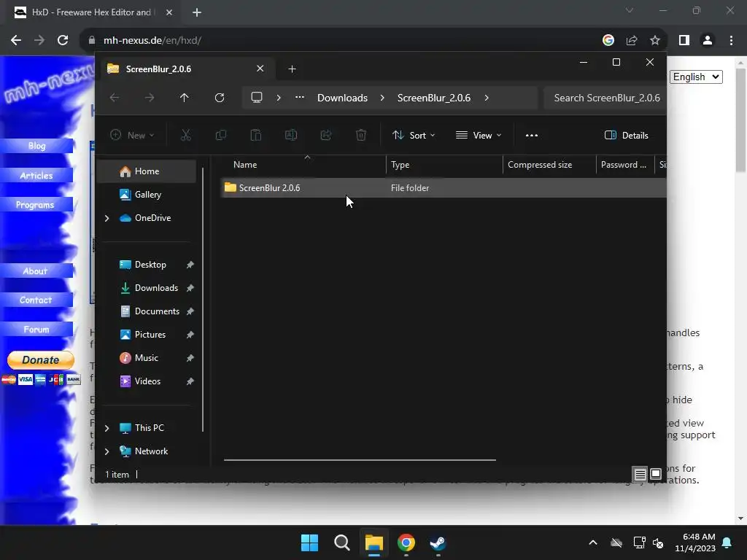Screen dimensions: 747x560
Task: Click the Articles button on mh-nexus site
Action: [36, 176]
